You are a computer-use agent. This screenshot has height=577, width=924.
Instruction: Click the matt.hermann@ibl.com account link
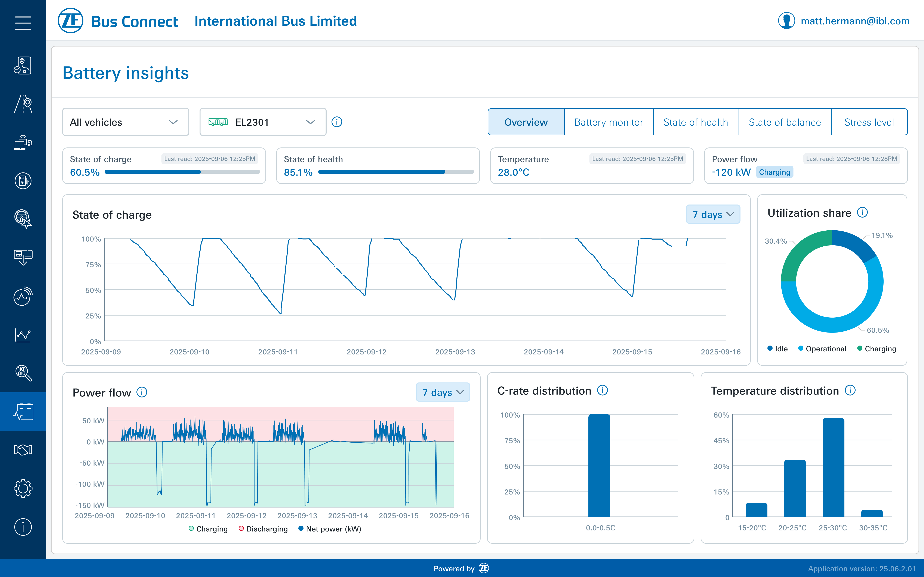pos(855,21)
